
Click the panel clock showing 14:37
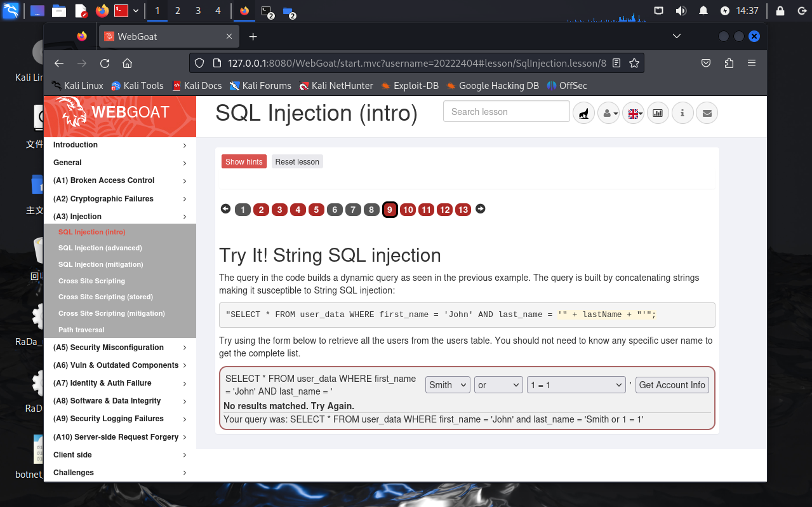(747, 11)
